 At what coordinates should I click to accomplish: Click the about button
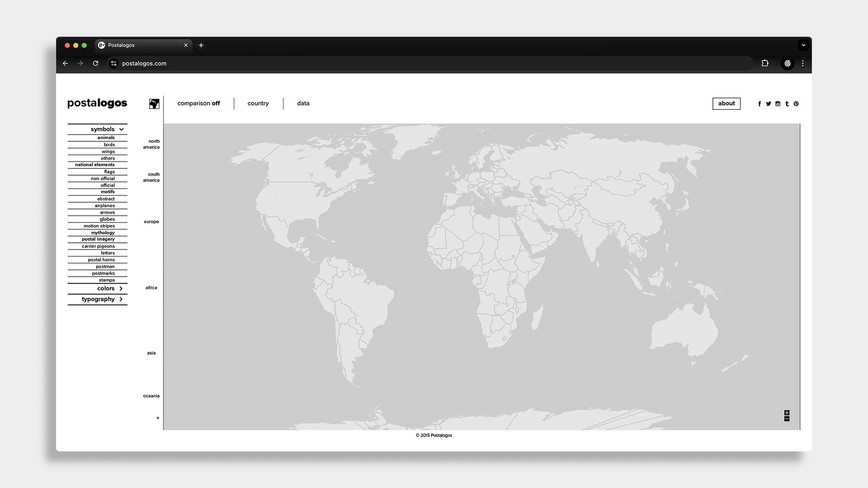(x=726, y=103)
